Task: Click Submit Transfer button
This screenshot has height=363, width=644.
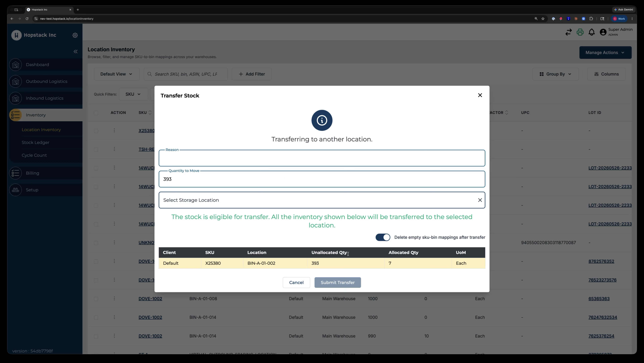Action: click(x=337, y=283)
